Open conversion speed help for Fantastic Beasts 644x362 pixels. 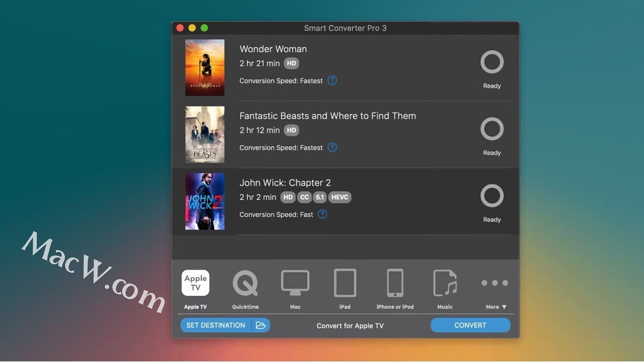pos(332,147)
